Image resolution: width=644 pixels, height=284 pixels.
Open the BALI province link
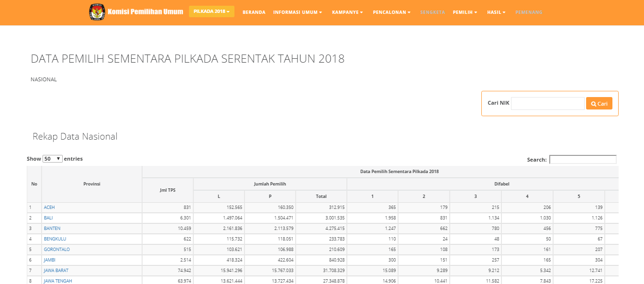48,218
